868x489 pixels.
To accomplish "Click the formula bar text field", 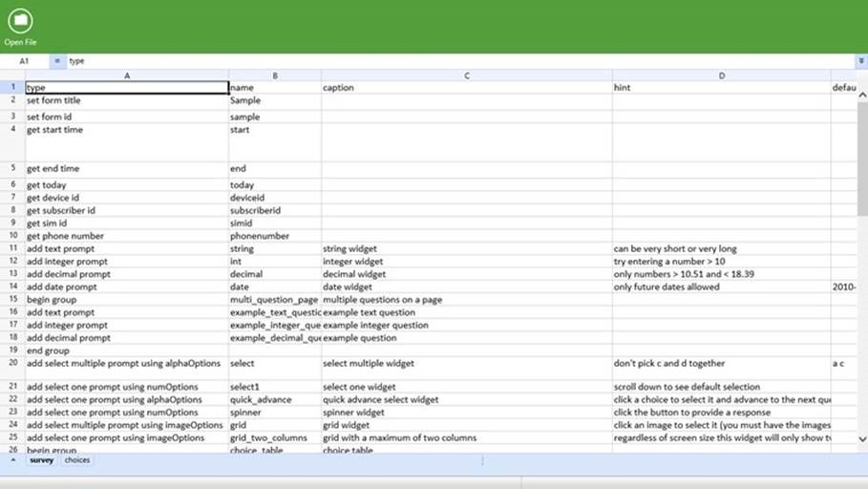I will point(458,61).
